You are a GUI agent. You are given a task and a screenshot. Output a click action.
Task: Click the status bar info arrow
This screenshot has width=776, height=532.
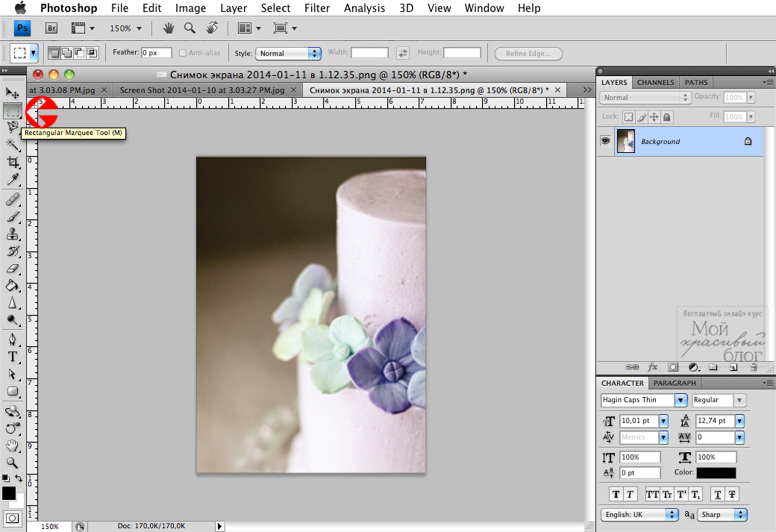click(219, 526)
